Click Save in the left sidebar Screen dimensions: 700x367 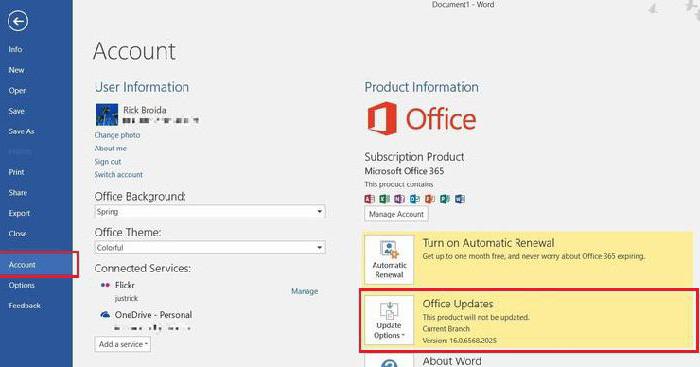pos(16,111)
